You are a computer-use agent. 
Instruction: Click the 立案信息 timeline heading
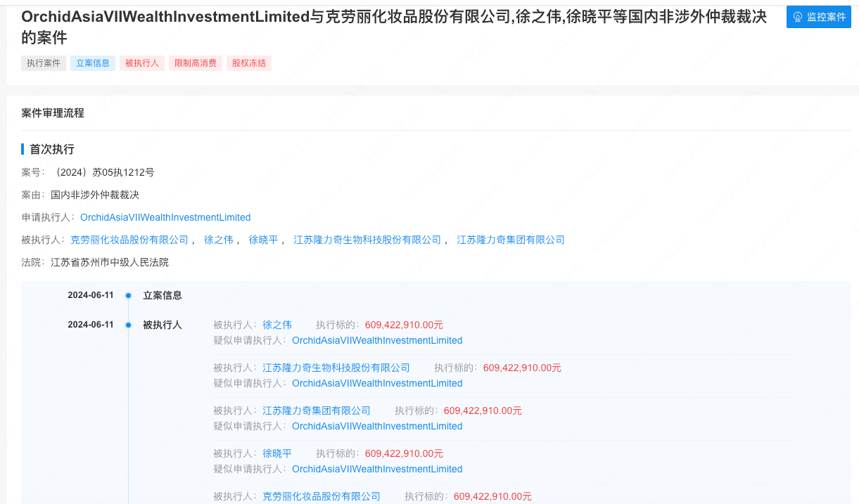[163, 295]
